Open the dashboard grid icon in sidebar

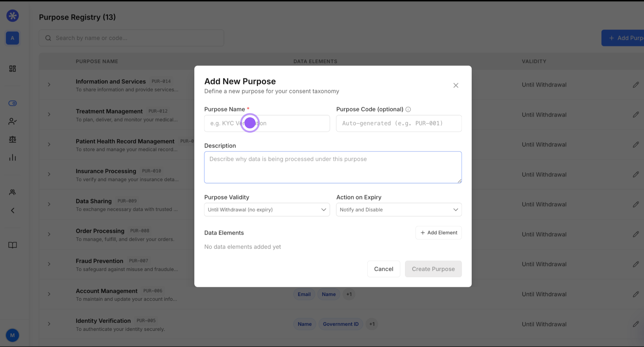[13, 69]
